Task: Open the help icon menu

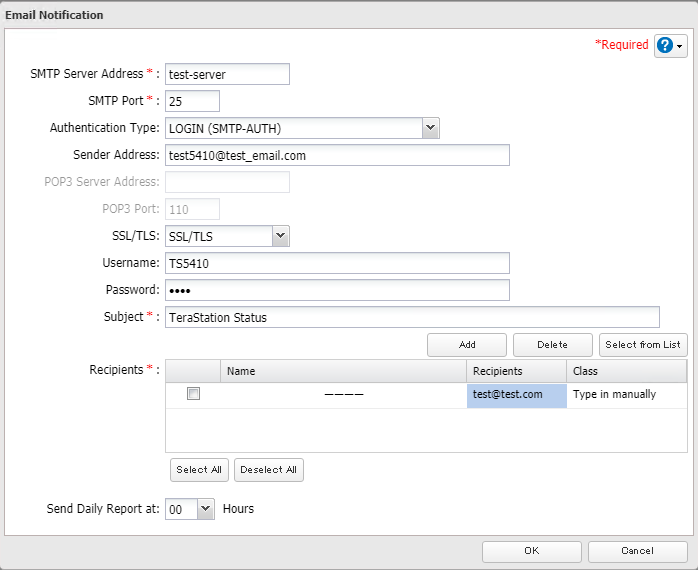Action: pos(670,46)
